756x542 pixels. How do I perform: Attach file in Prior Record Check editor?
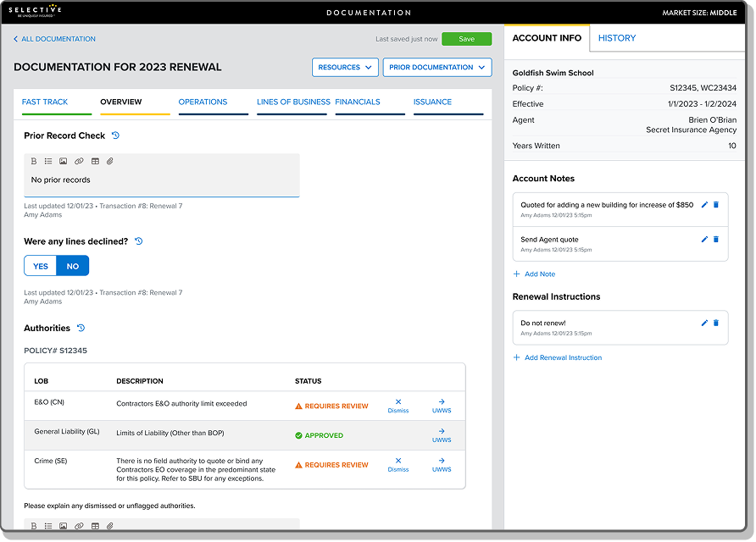point(110,161)
